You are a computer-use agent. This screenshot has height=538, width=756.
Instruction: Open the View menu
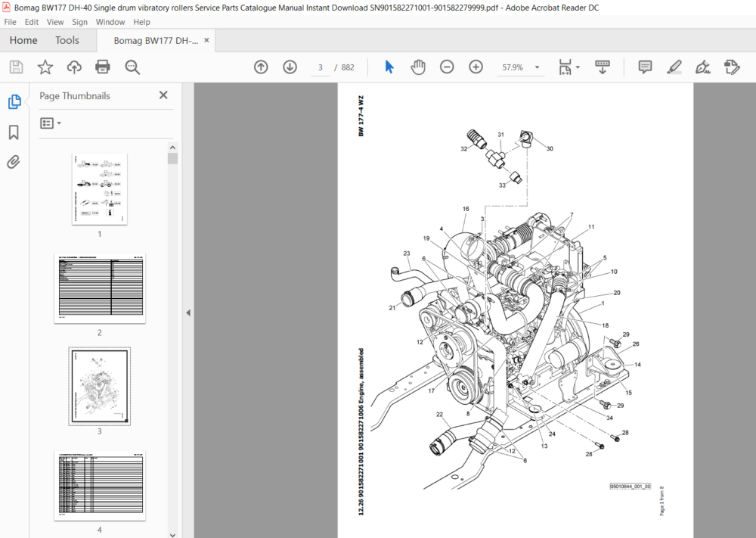coord(55,22)
